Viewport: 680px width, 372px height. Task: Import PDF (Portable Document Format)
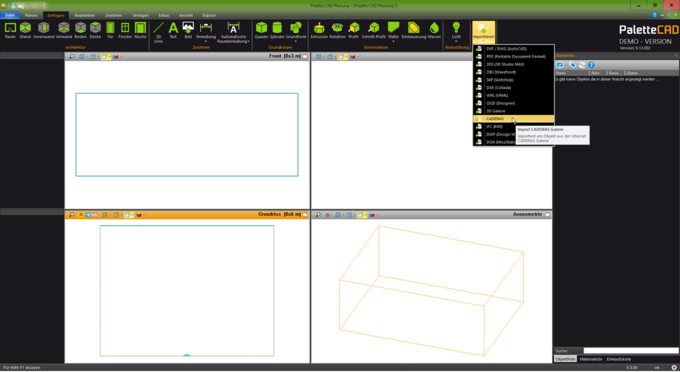tap(513, 56)
